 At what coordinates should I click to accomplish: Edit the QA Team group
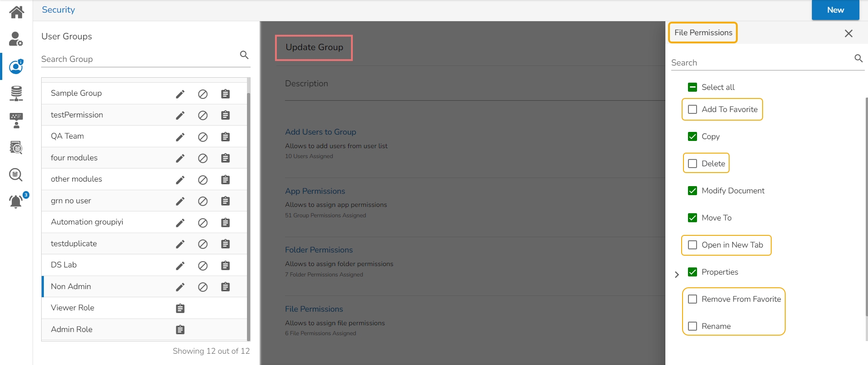click(180, 137)
